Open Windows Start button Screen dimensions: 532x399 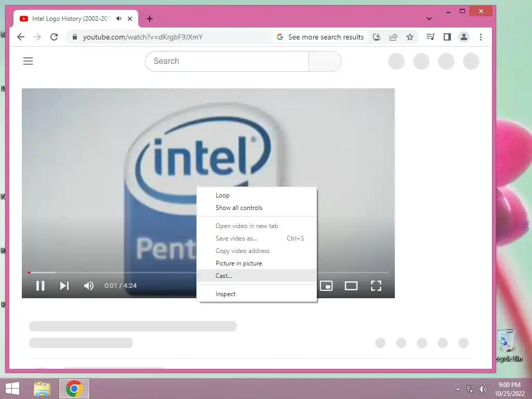(x=12, y=389)
